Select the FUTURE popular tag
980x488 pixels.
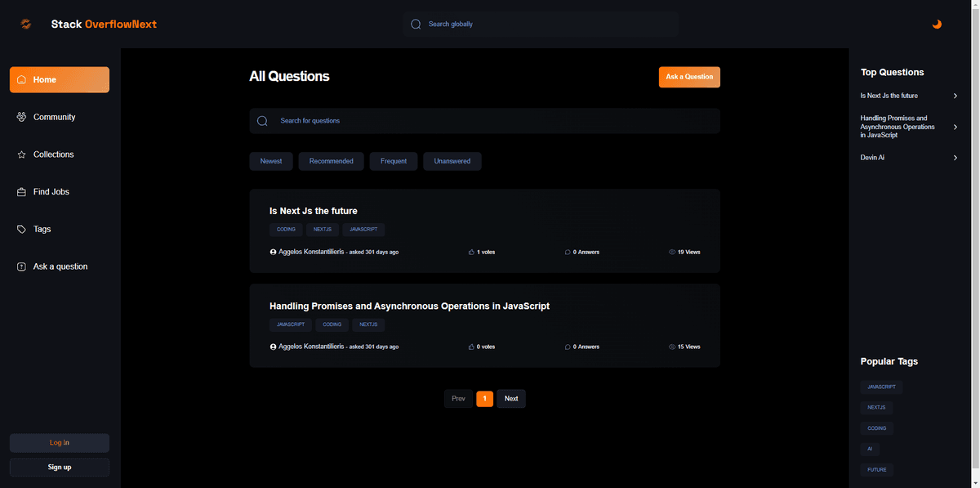click(876, 470)
